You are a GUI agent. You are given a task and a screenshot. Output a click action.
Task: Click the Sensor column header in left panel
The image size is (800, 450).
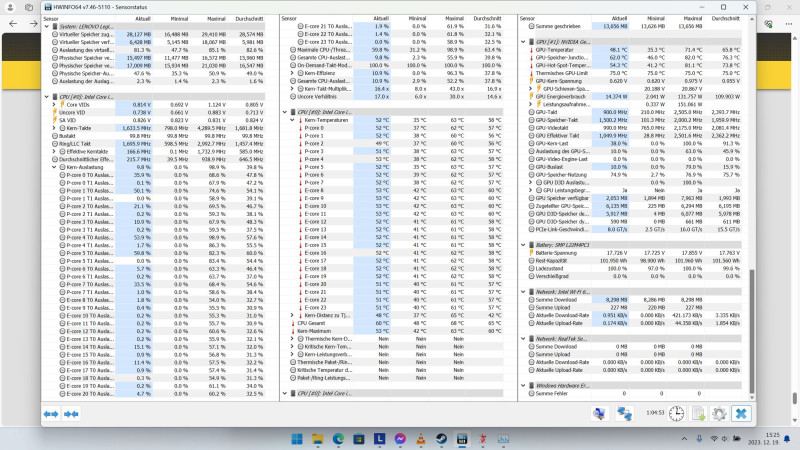point(51,18)
